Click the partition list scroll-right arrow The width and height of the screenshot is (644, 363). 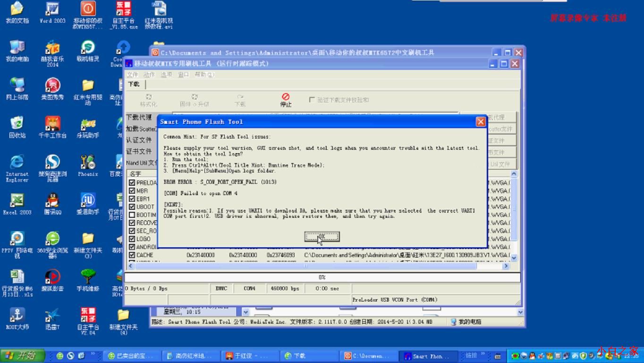point(506,266)
